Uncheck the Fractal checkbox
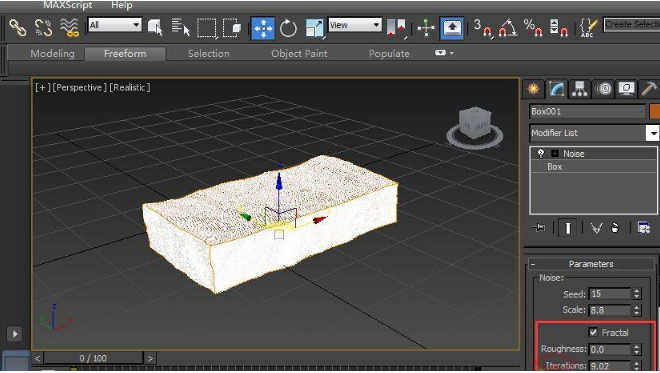The height and width of the screenshot is (373, 660). (593, 333)
